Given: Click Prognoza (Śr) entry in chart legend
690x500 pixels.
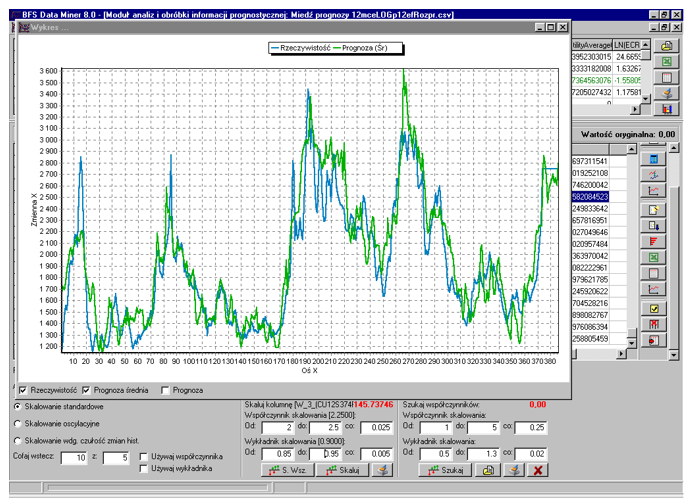Looking at the screenshot, I should tap(360, 48).
